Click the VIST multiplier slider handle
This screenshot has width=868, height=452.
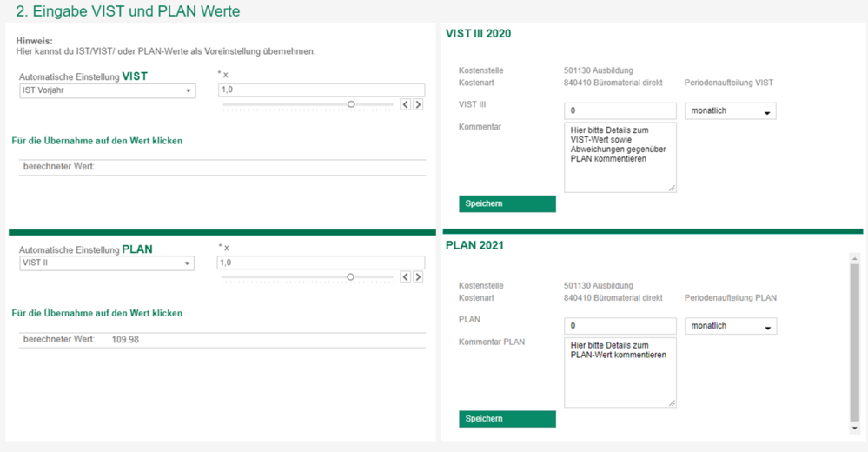(x=351, y=104)
